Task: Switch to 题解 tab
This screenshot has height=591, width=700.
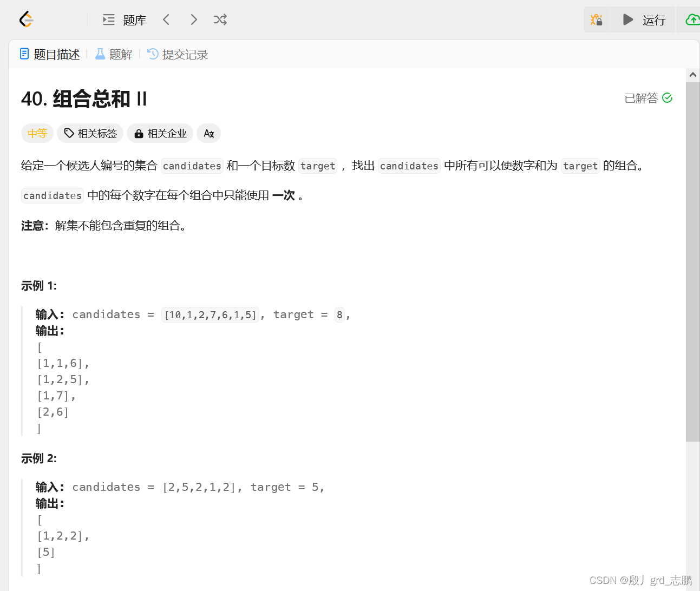Action: point(114,54)
